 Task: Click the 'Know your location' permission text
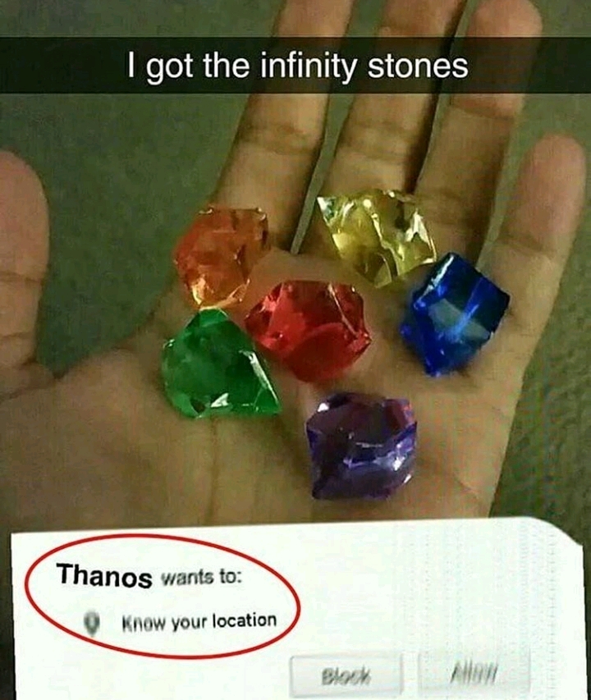pyautogui.click(x=199, y=621)
